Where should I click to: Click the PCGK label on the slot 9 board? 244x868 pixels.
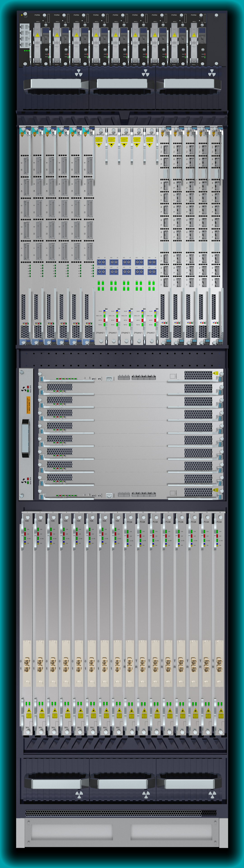[130, 522]
